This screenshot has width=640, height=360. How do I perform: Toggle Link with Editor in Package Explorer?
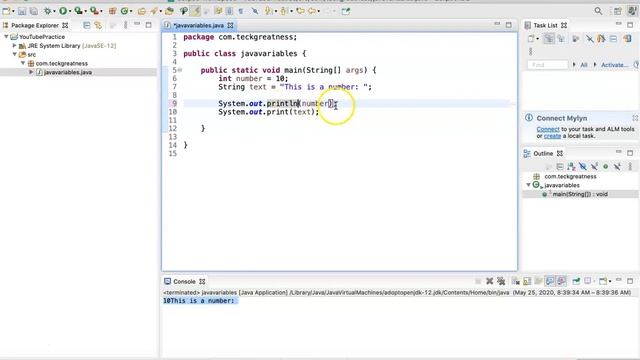[98, 25]
